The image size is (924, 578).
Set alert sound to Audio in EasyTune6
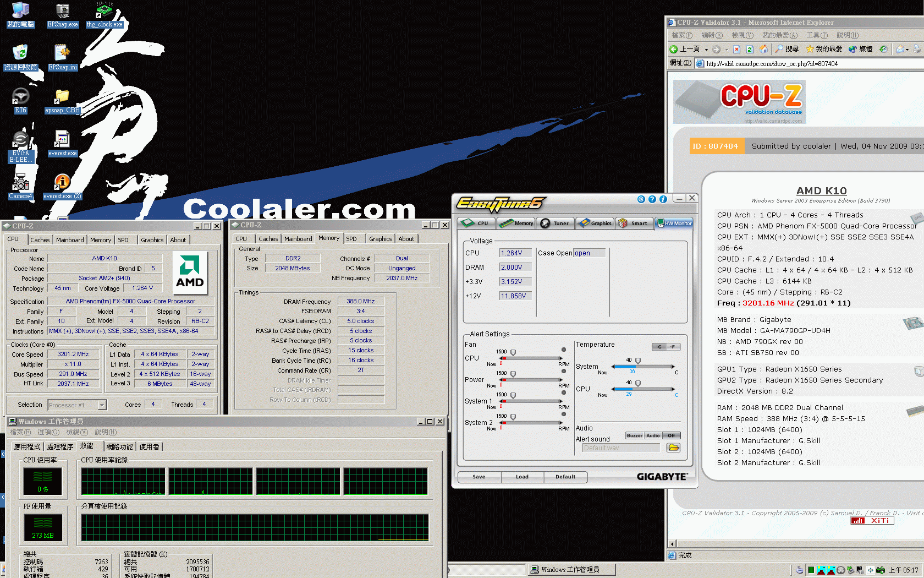click(653, 435)
